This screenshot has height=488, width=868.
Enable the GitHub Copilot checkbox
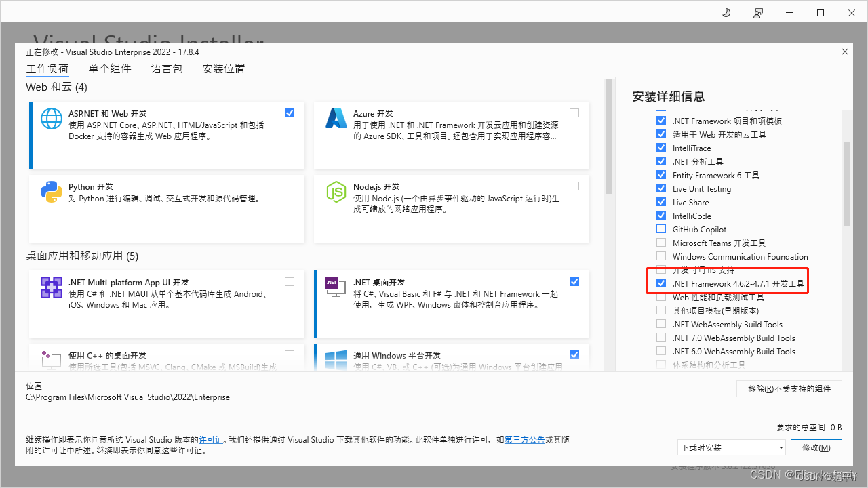tap(661, 229)
